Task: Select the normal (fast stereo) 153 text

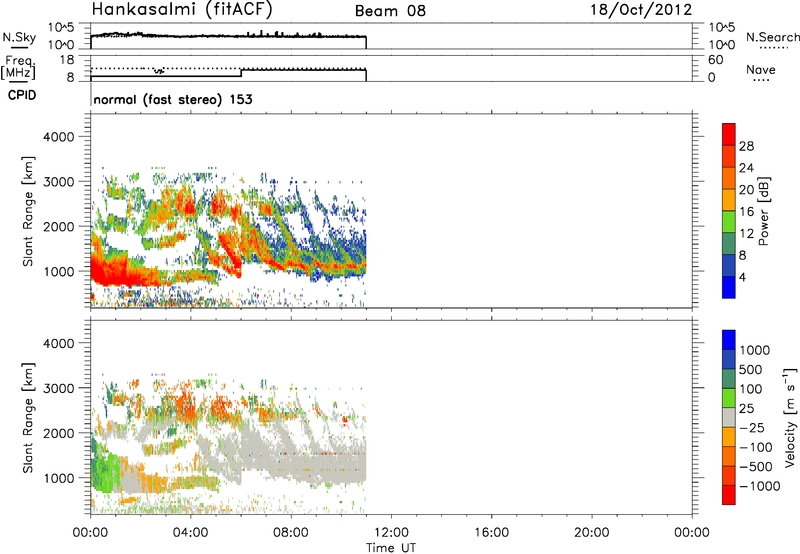Action: pos(173,99)
